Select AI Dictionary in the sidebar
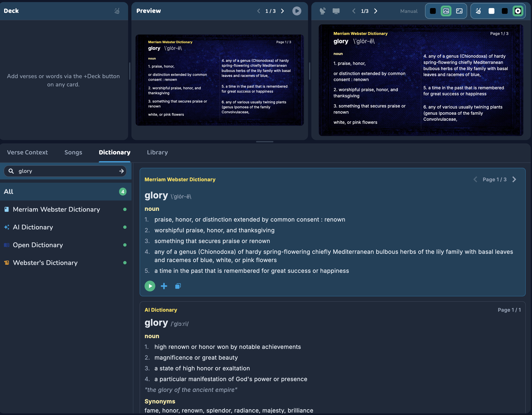 pyautogui.click(x=65, y=227)
